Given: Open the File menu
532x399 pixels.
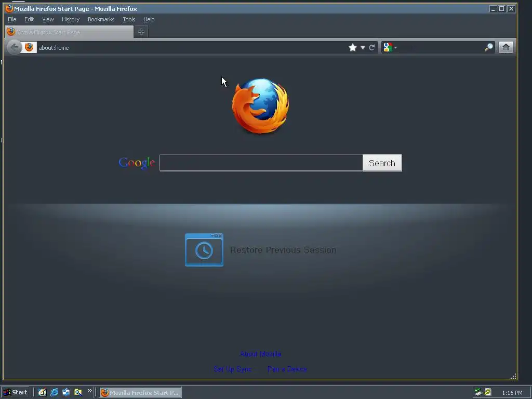Looking at the screenshot, I should pyautogui.click(x=12, y=19).
